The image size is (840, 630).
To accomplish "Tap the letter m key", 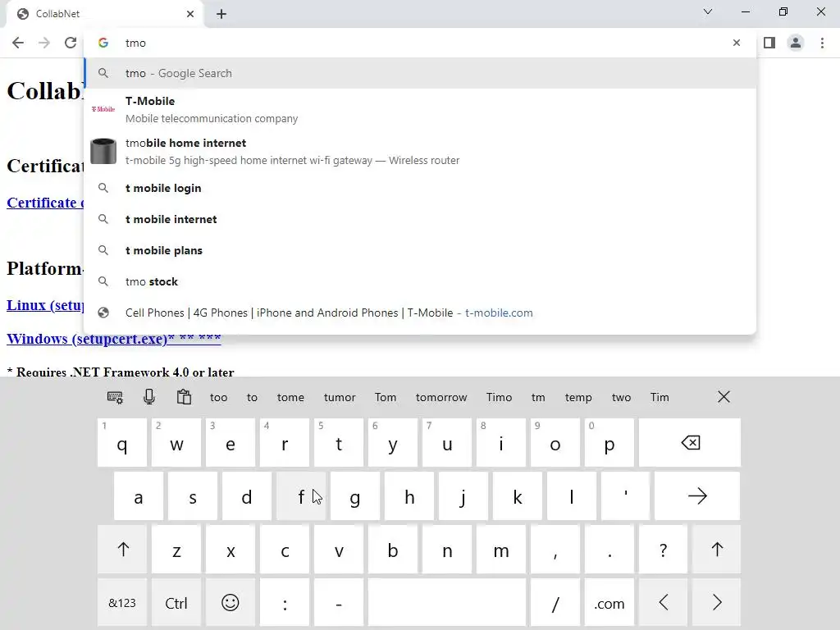I will coord(501,549).
